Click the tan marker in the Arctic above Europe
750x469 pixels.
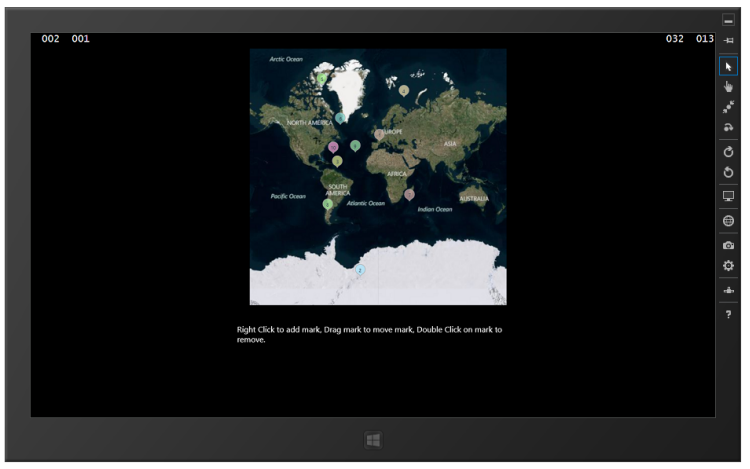point(403,90)
